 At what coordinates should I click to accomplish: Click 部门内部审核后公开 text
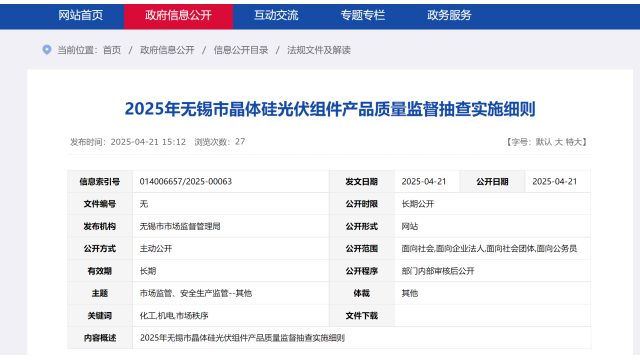[438, 271]
